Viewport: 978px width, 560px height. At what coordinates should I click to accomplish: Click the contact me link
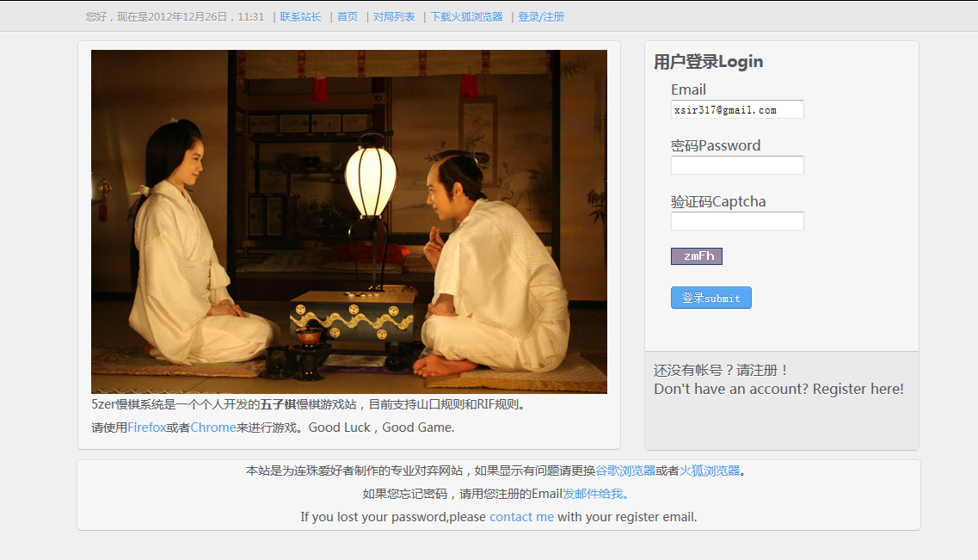pyautogui.click(x=521, y=517)
